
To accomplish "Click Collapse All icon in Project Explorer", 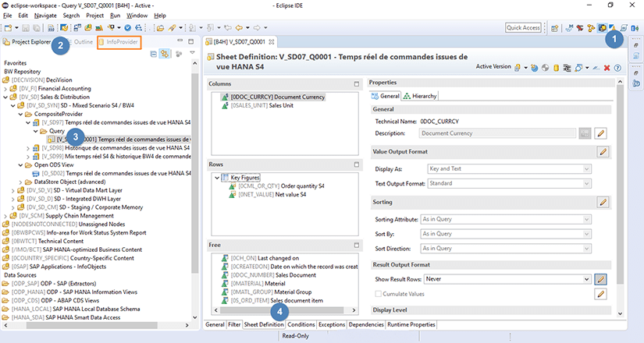I will [152, 53].
